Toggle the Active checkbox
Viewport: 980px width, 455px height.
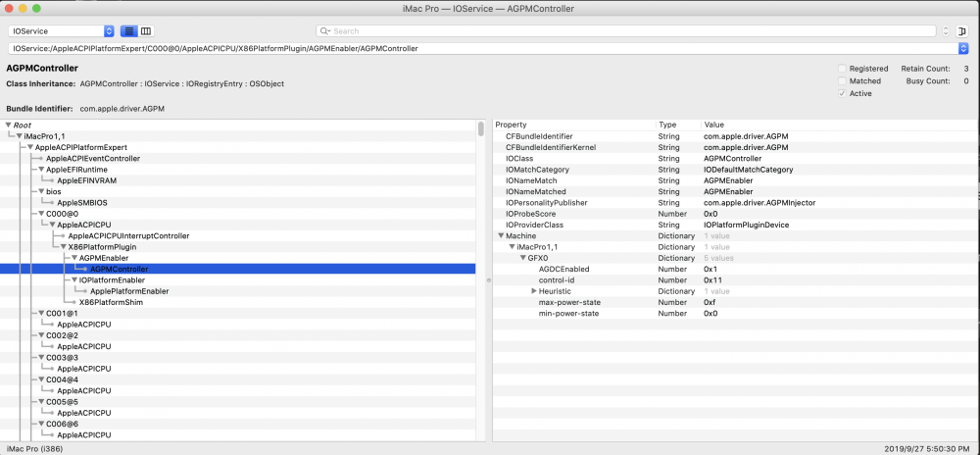842,94
